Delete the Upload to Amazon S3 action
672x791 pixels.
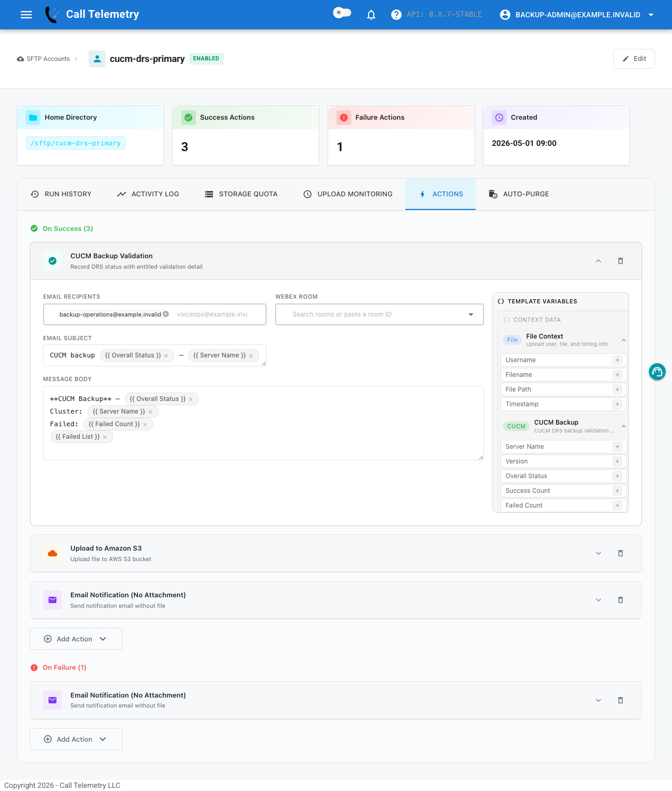[x=621, y=553]
